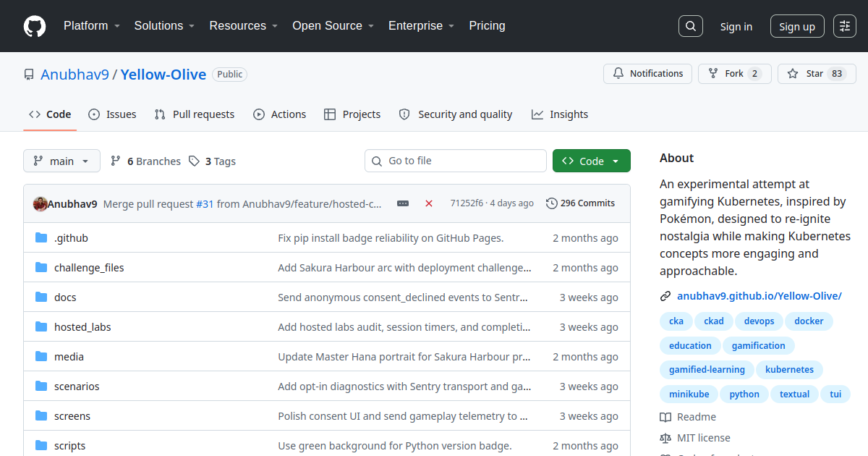Open the main branch selector dropdown
The image size is (868, 456).
(x=61, y=161)
